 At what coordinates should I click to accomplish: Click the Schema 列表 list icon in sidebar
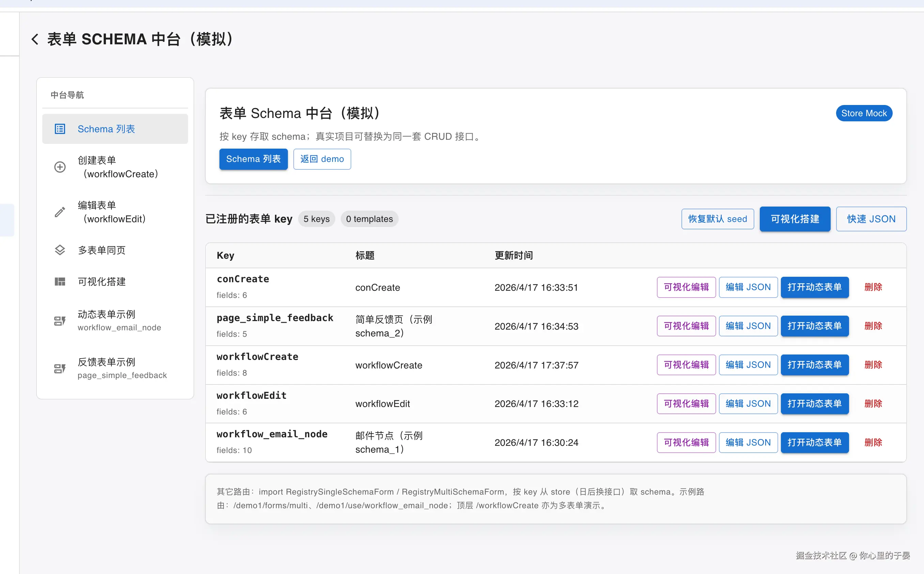click(x=60, y=129)
